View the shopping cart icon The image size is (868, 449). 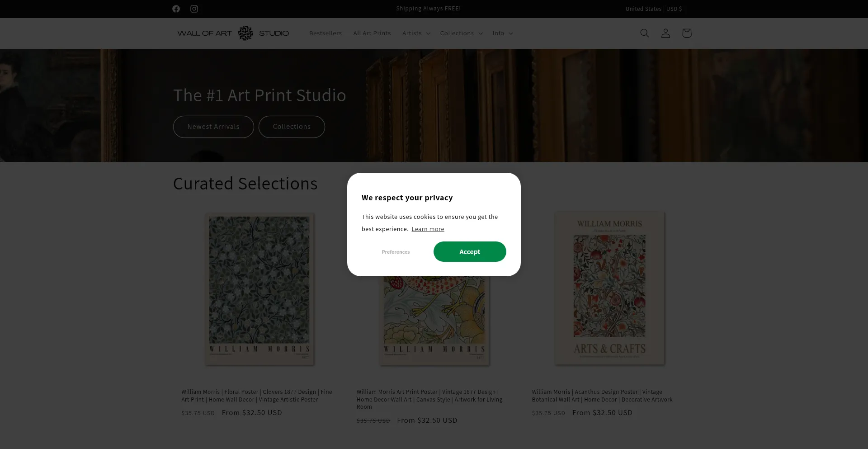pos(686,33)
